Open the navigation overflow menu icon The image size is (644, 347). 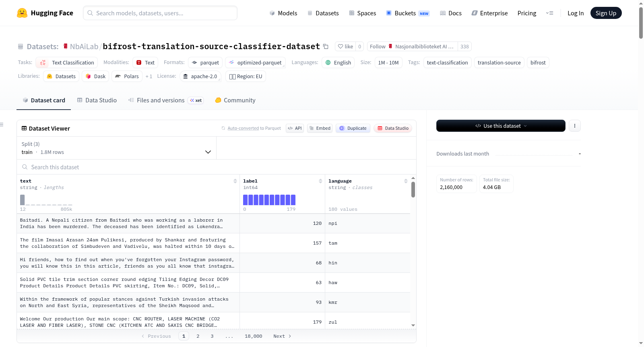pos(549,13)
